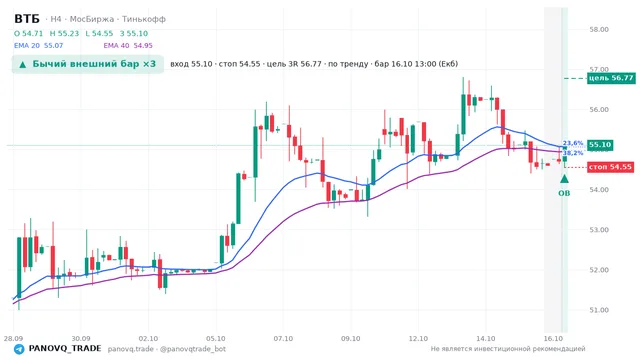Click the 'H 55.23' high value
This screenshot has width=640, height=360.
click(x=64, y=33)
